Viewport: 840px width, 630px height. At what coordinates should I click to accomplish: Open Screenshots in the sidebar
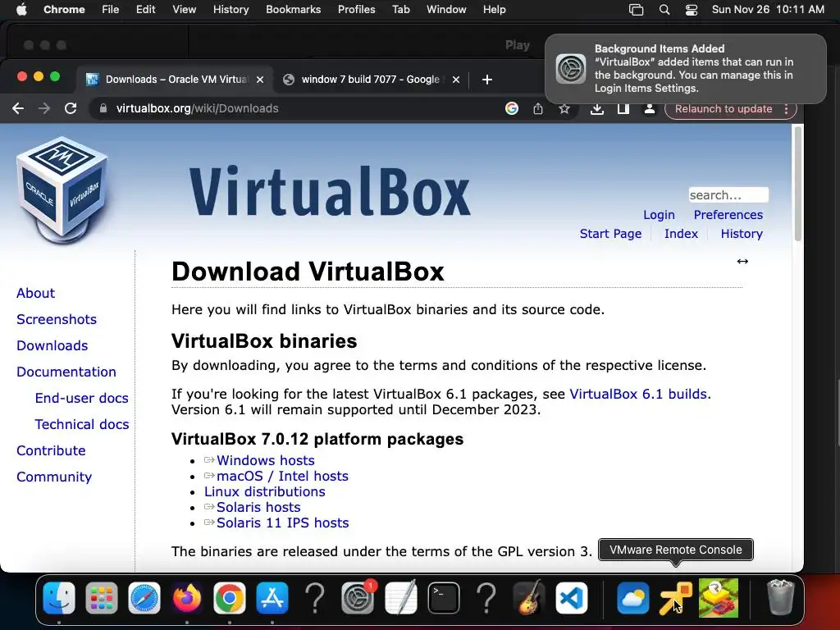[x=57, y=319]
